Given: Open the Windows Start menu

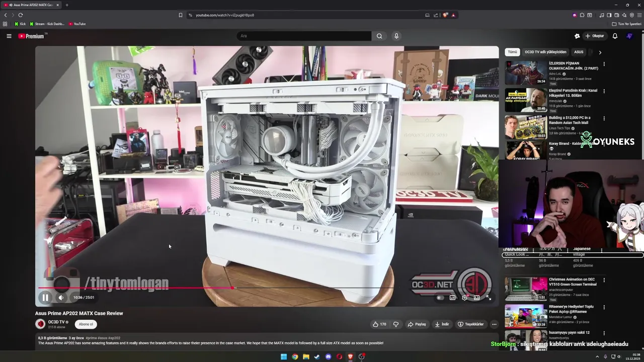Looking at the screenshot, I should 284,356.
